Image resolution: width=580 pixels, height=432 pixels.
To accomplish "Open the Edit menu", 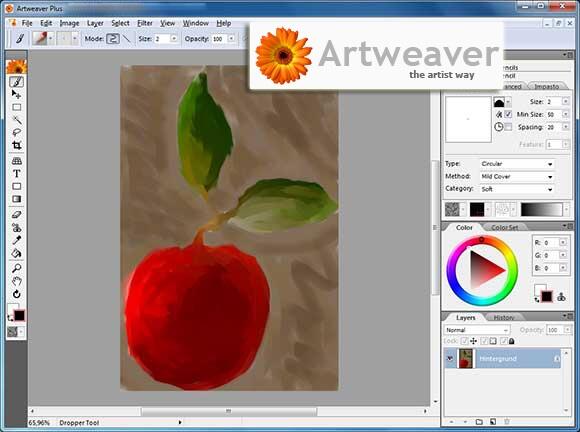I will click(x=46, y=23).
